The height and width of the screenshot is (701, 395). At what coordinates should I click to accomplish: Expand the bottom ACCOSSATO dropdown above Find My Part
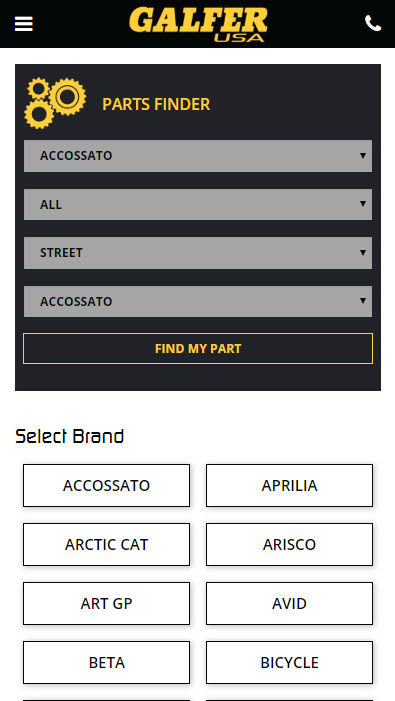click(x=198, y=301)
